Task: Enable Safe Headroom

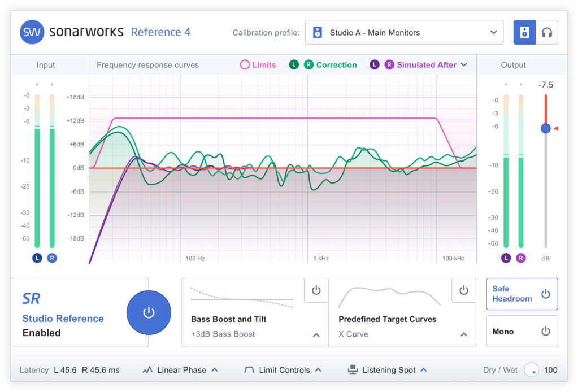Action: point(545,294)
